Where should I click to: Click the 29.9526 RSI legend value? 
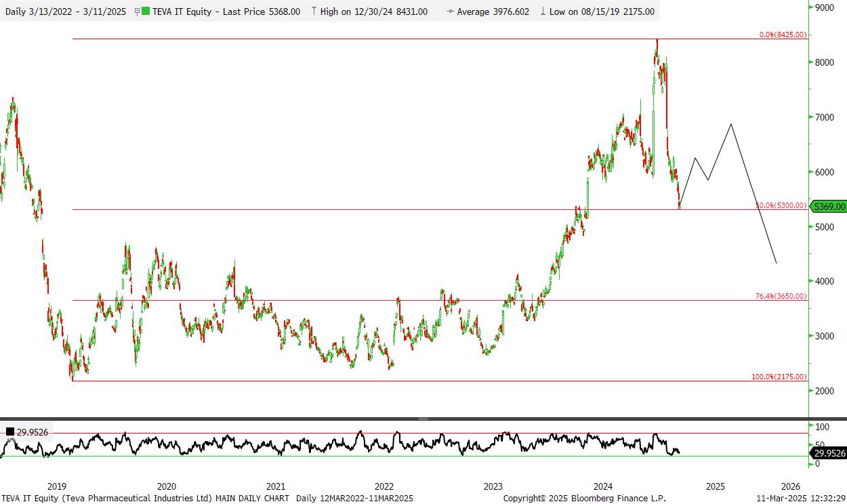pos(34,432)
